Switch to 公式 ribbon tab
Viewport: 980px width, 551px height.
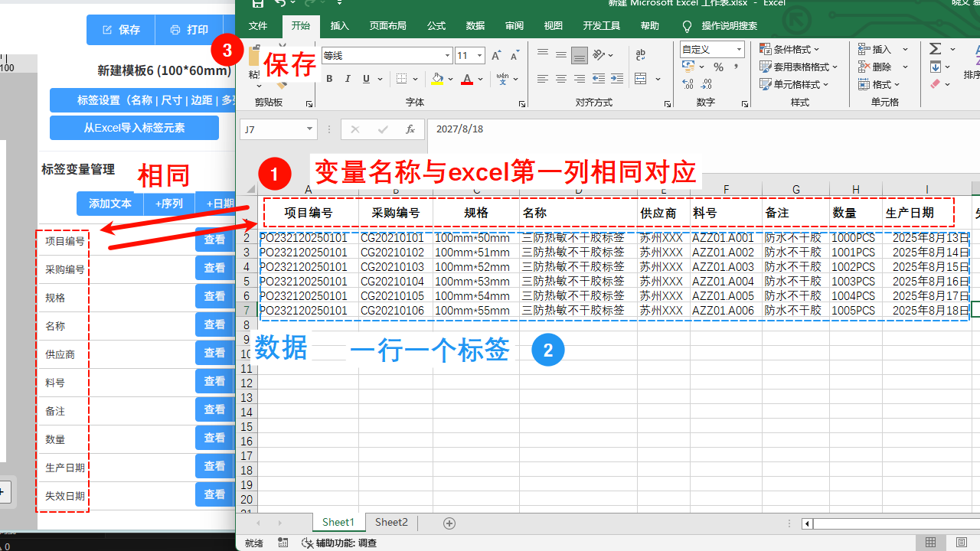[436, 26]
